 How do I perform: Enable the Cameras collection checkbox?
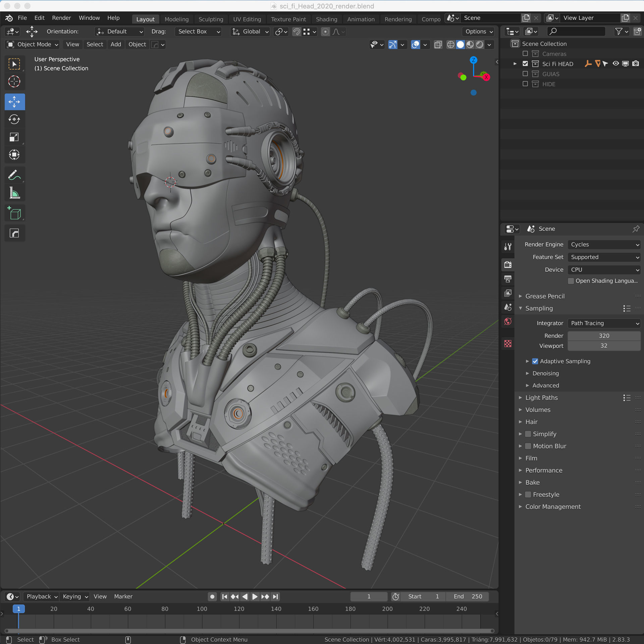525,54
